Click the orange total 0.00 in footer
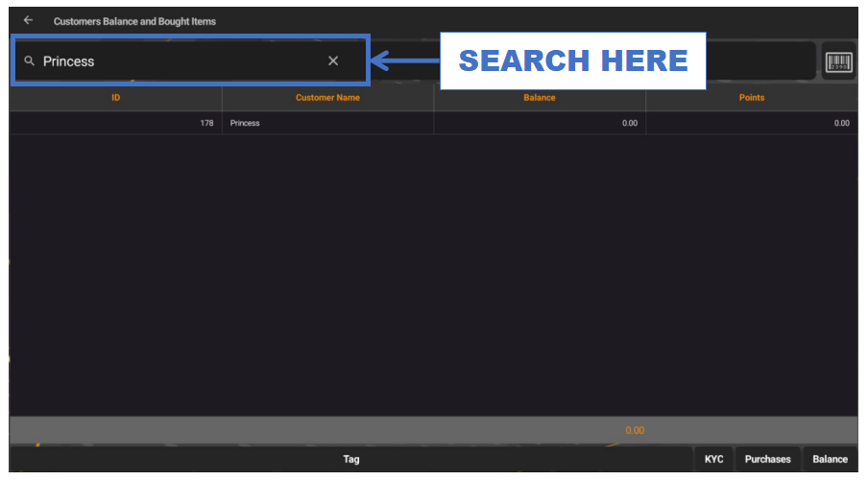 pos(635,430)
